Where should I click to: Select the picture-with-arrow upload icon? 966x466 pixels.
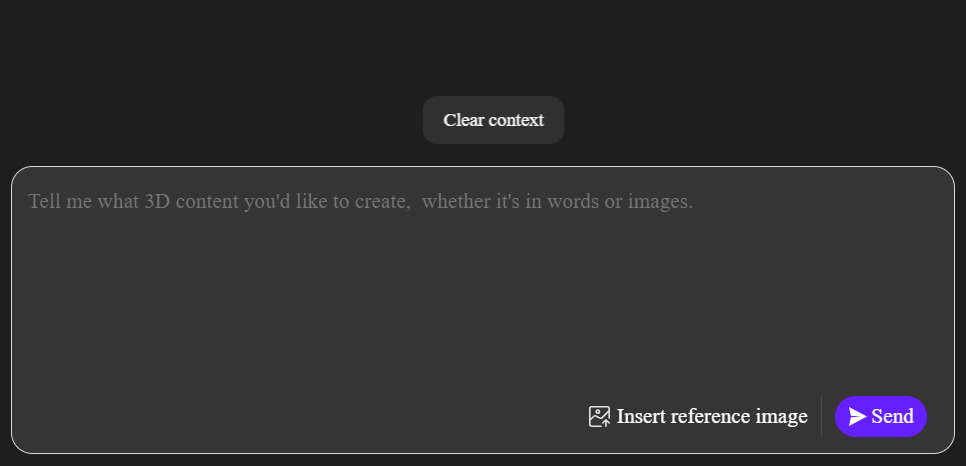599,417
